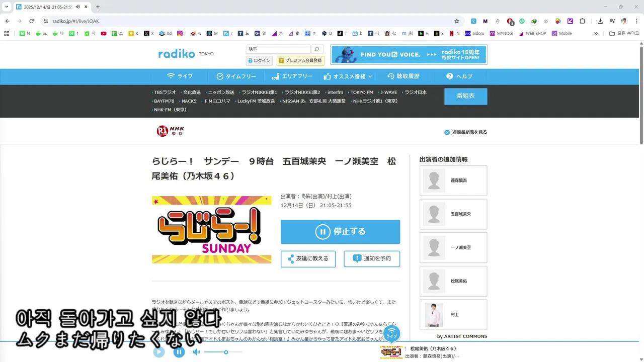The width and height of the screenshot is (644, 362).
Task: Open Chrome three-dot menu
Action: click(x=636, y=21)
